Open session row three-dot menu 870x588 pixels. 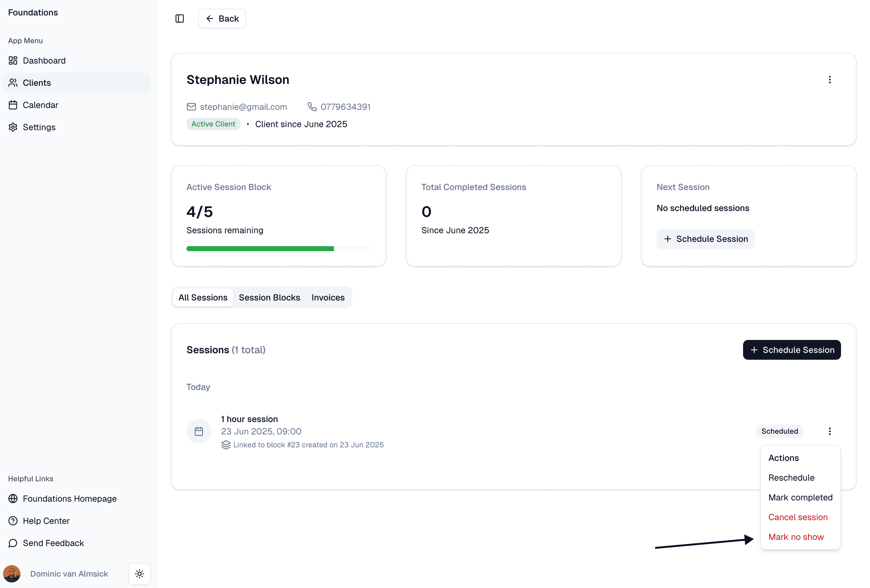(x=830, y=431)
